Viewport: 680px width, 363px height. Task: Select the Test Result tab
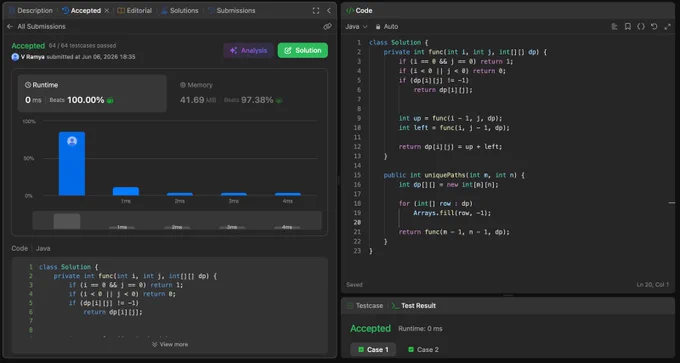(x=414, y=306)
